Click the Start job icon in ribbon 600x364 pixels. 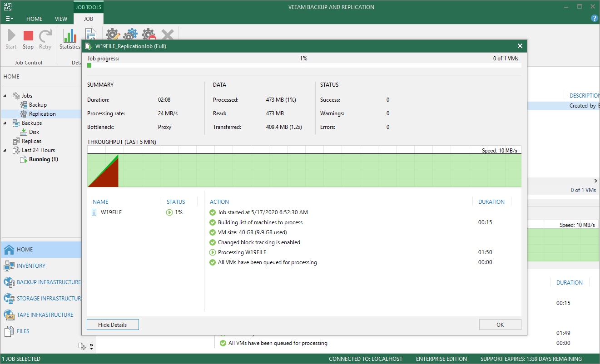11,36
